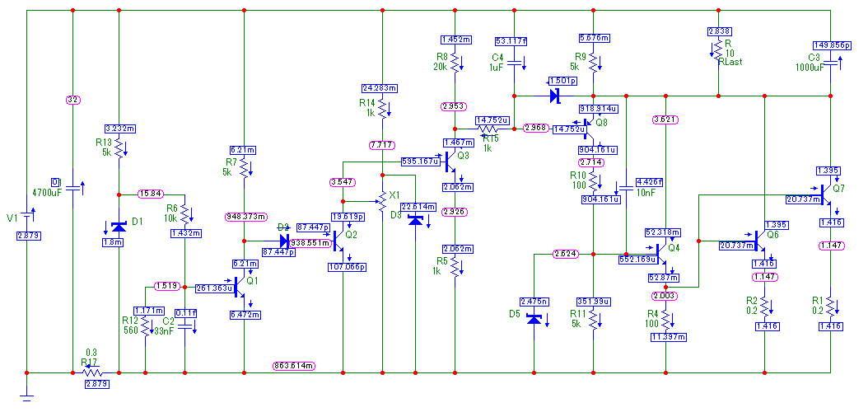This screenshot has height=412, width=868.
Task: Select the Q4 transistor symbol
Action: pos(661,254)
